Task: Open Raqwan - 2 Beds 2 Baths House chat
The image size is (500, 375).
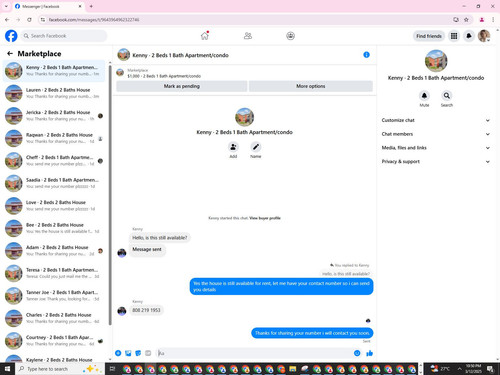Action: point(54,138)
